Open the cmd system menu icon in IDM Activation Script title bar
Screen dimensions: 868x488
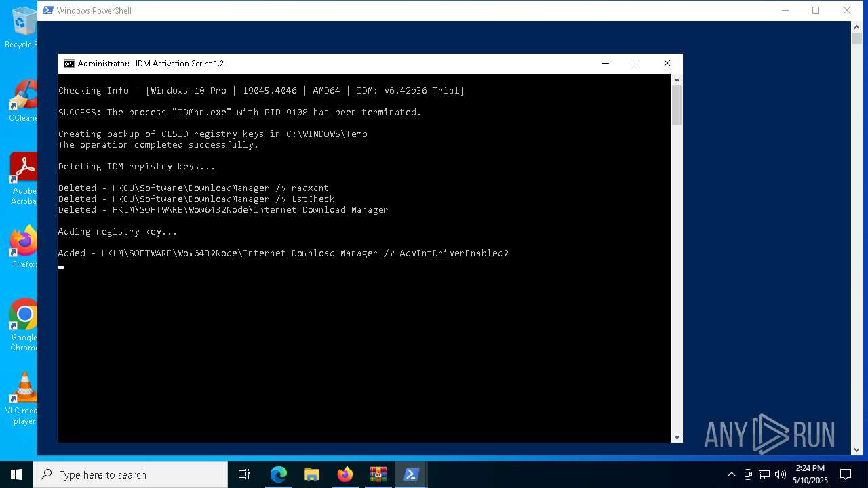pos(69,64)
